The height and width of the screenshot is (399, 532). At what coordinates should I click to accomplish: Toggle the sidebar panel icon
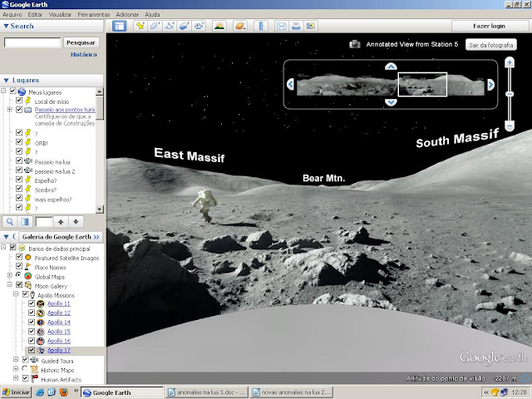coord(120,26)
